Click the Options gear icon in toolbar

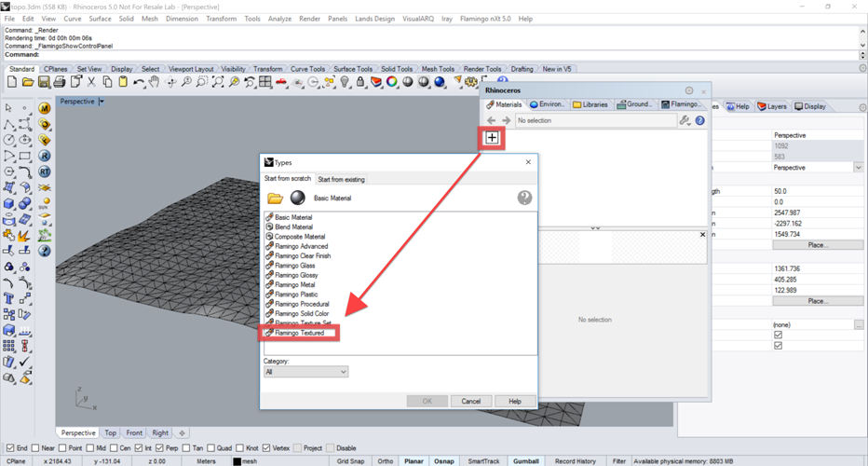click(x=471, y=82)
